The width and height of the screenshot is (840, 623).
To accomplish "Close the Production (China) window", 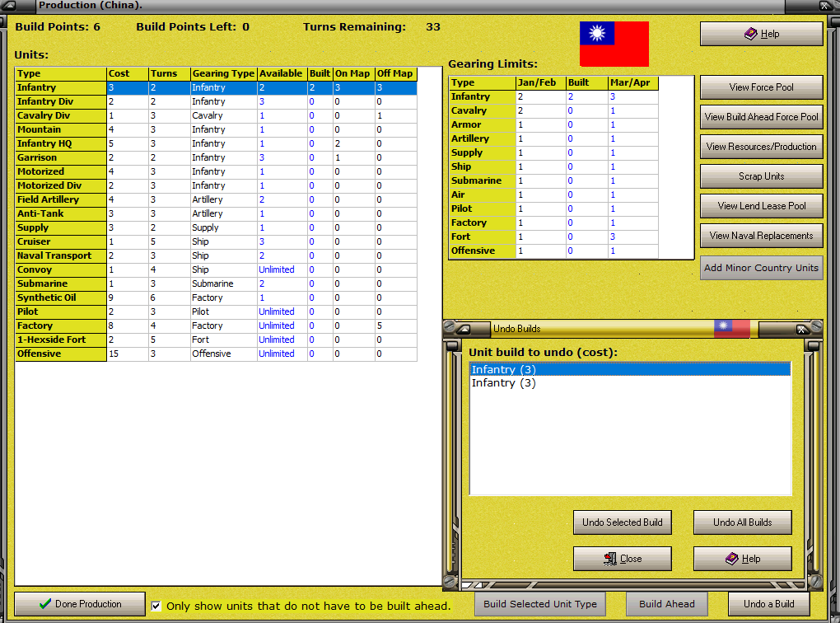I will tap(825, 6).
